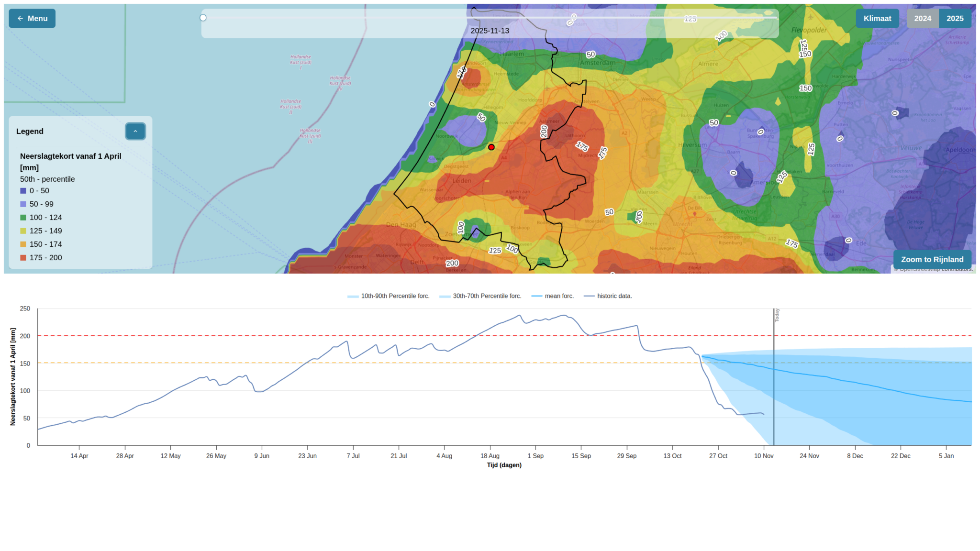This screenshot has height=551, width=980.
Task: Open the Klimaat view
Action: pos(877,19)
